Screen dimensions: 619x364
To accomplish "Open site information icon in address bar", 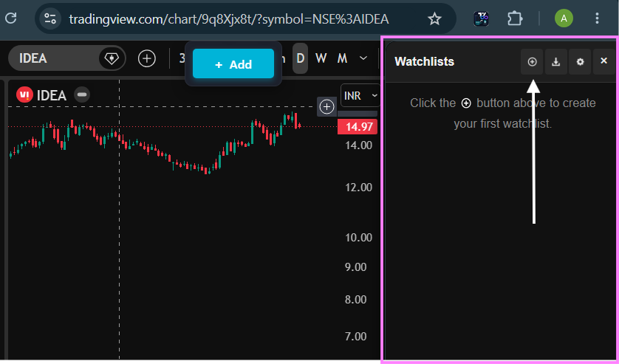I will click(x=50, y=18).
